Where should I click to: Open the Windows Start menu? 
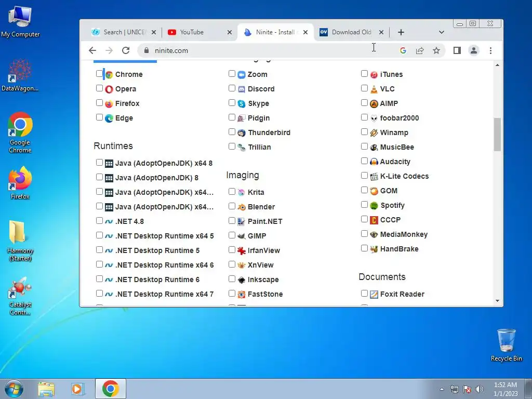tap(14, 389)
